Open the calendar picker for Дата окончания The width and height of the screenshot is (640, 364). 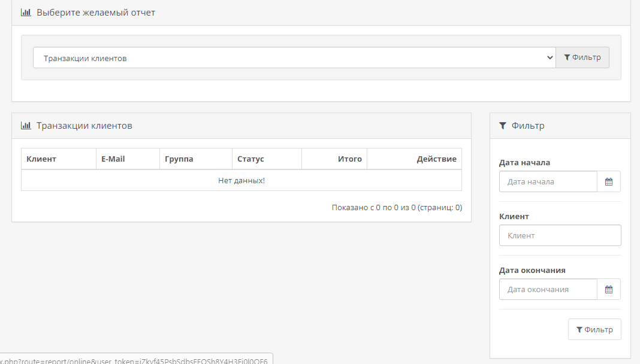pos(608,289)
